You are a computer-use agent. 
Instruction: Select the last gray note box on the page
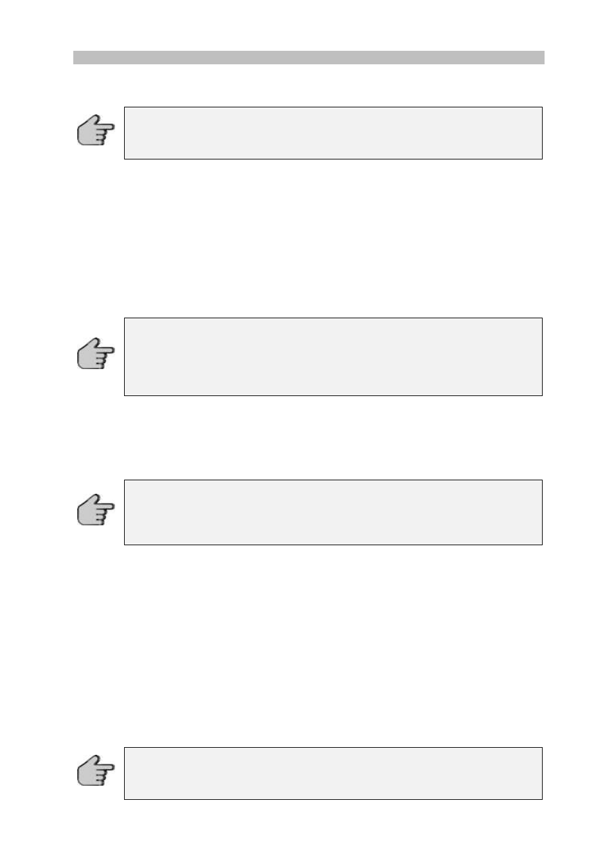coord(333,773)
